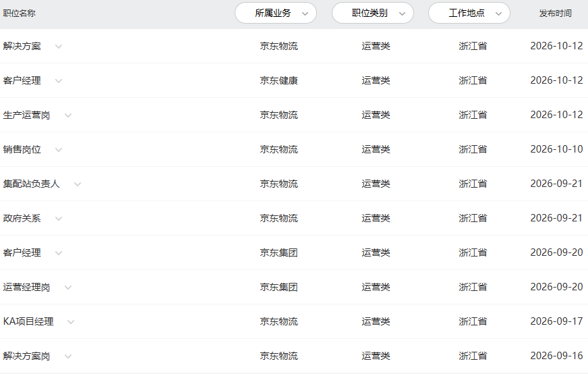
Task: Expand the 解决方案岗 row chevron
Action: pos(68,356)
